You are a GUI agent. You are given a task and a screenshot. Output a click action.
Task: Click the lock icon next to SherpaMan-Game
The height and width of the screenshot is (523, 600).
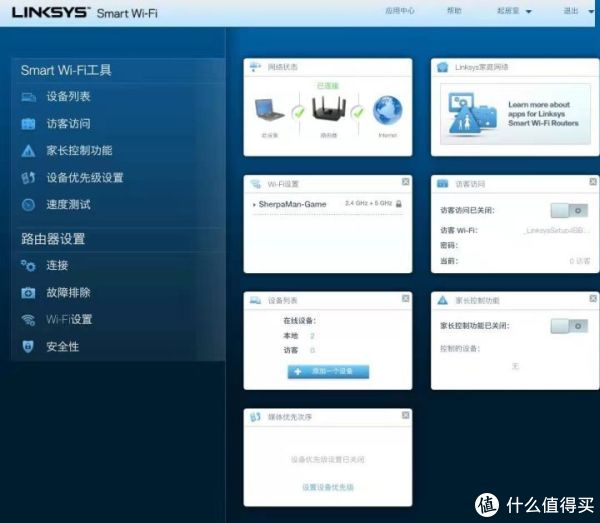pyautogui.click(x=399, y=204)
